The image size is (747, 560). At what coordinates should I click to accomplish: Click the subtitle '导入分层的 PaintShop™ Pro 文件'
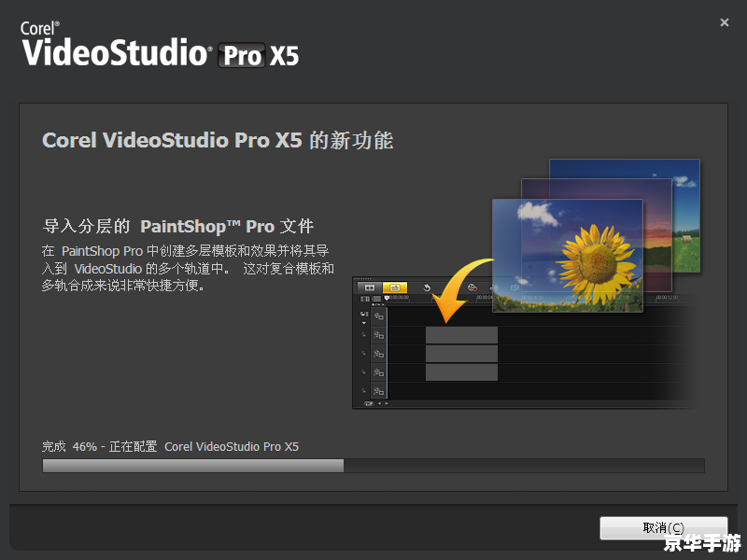tap(178, 226)
